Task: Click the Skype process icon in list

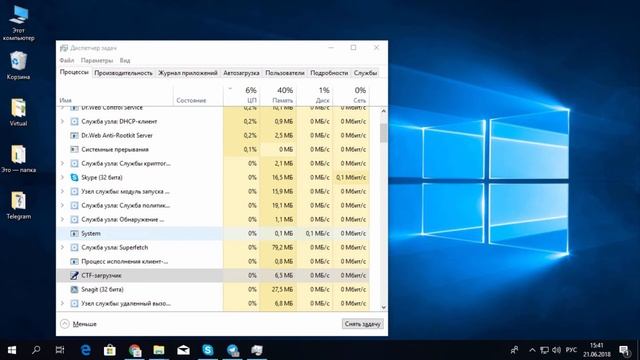Action: (x=74, y=178)
